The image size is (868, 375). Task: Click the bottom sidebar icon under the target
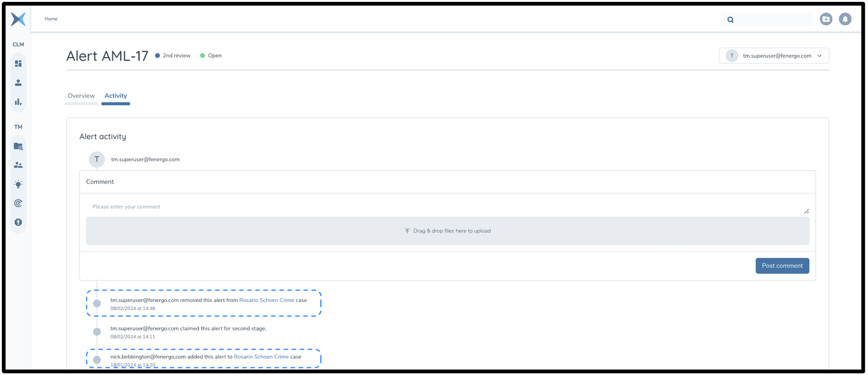(19, 222)
